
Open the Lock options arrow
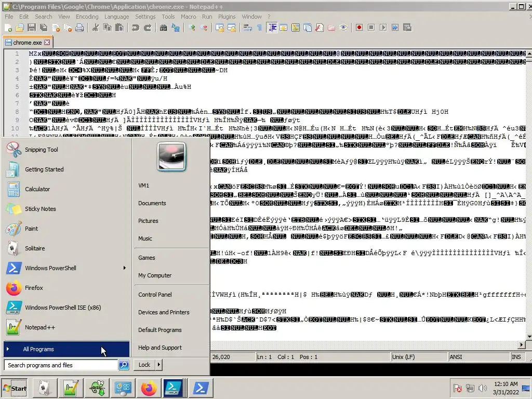(x=158, y=365)
